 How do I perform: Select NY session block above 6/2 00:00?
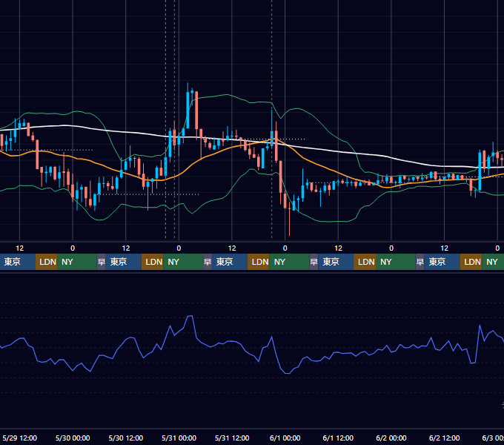click(395, 262)
